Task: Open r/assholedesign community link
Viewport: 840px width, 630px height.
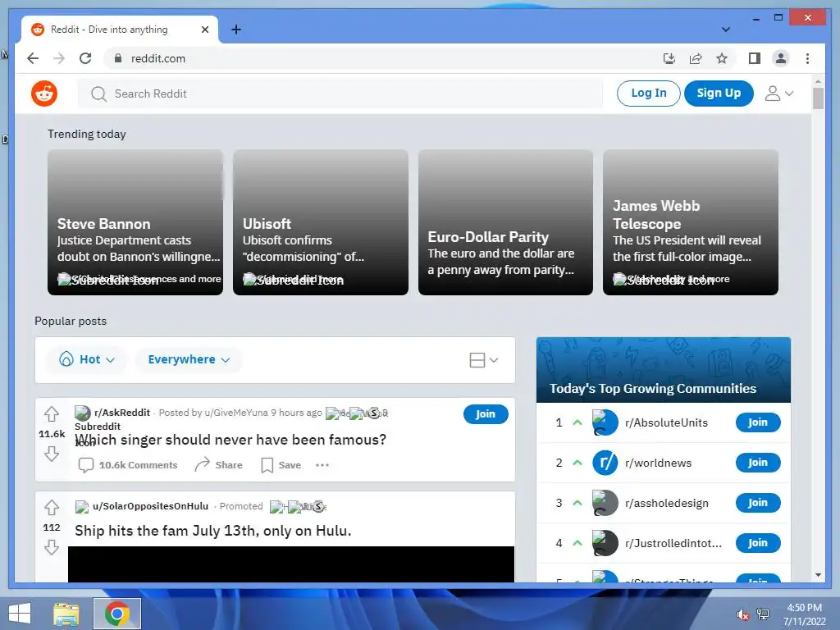Action: [x=666, y=503]
